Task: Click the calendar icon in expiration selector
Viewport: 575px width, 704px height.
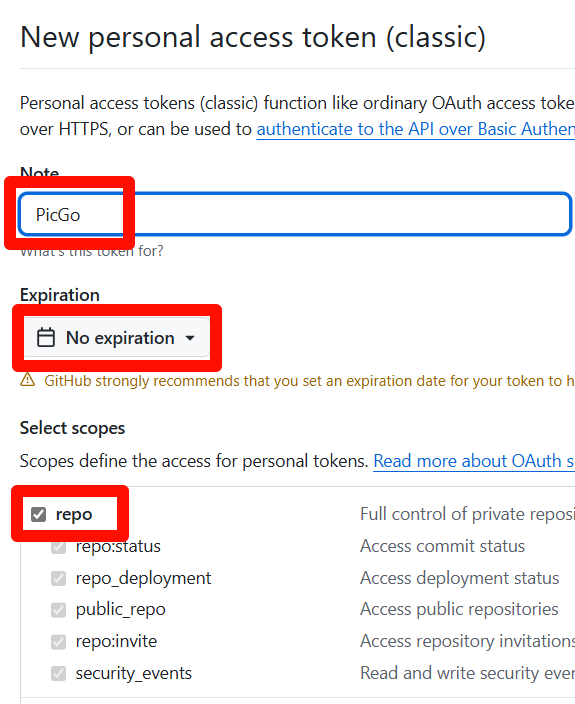Action: [x=46, y=338]
